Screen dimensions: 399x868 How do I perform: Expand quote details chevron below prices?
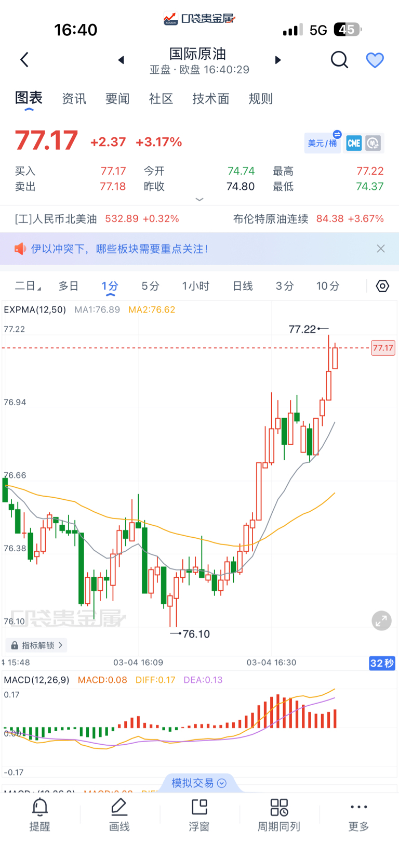click(x=199, y=199)
